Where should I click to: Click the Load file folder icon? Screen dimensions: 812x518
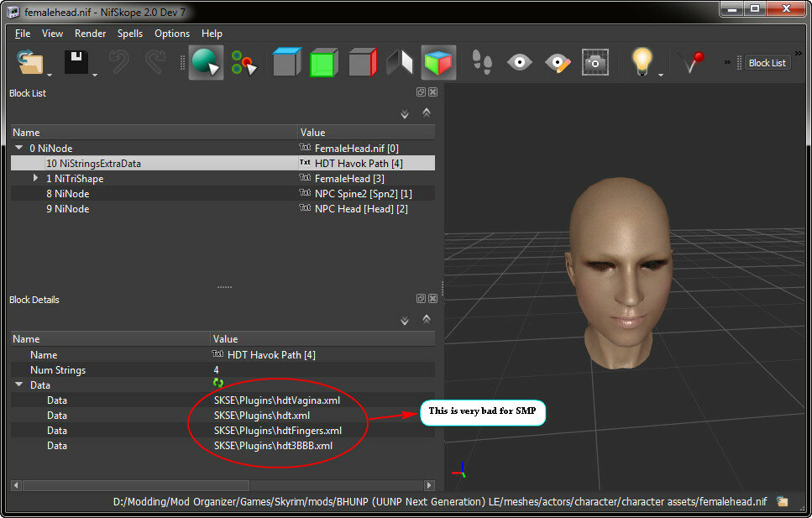(29, 62)
